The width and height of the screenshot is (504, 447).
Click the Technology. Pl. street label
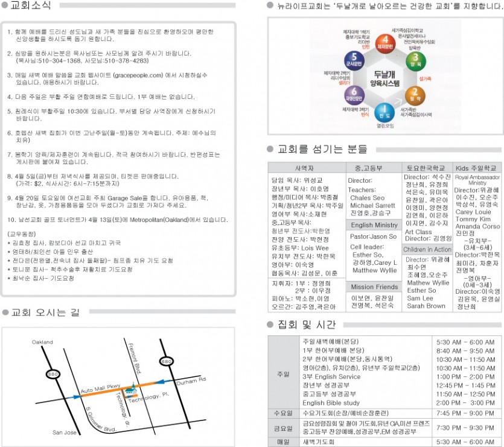click(x=148, y=398)
